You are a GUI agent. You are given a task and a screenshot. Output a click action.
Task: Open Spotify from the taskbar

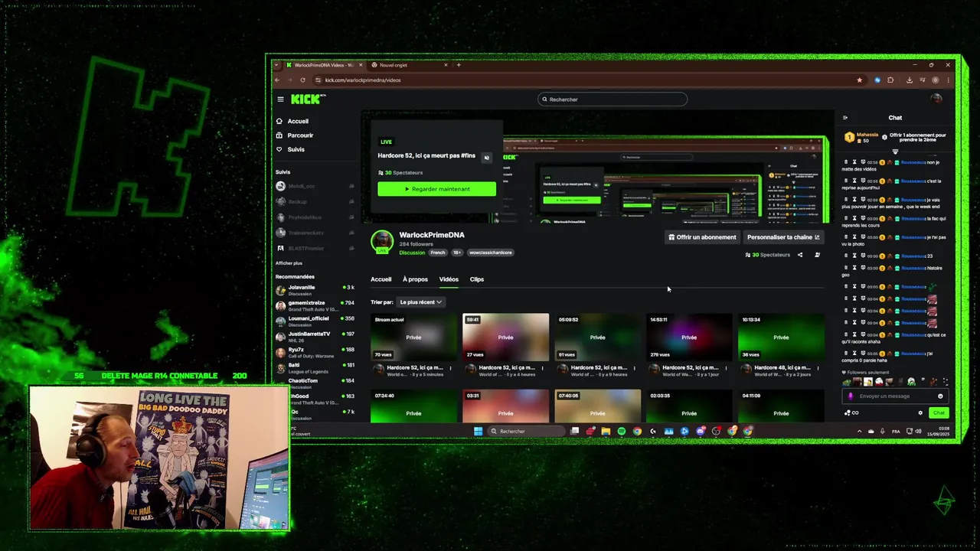click(x=621, y=431)
